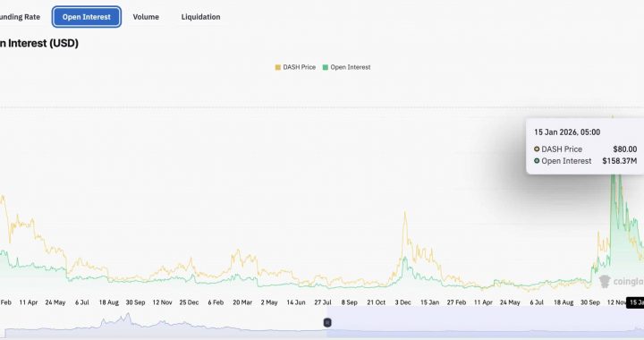
Task: Toggle DASH Price series in legend
Action: (x=295, y=67)
